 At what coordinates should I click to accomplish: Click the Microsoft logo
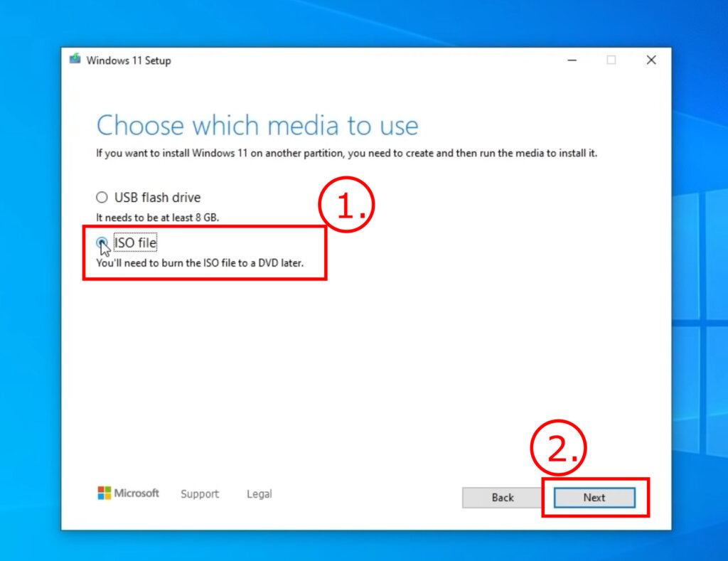click(x=128, y=493)
